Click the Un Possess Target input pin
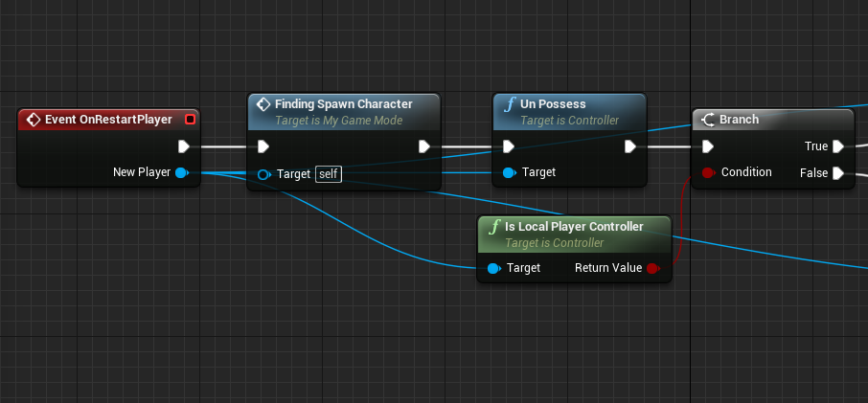 pyautogui.click(x=510, y=173)
